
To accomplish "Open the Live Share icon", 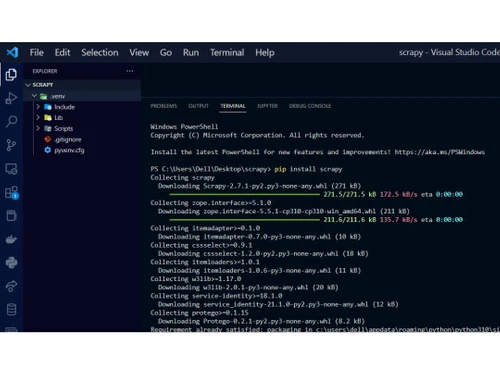I will (x=11, y=286).
